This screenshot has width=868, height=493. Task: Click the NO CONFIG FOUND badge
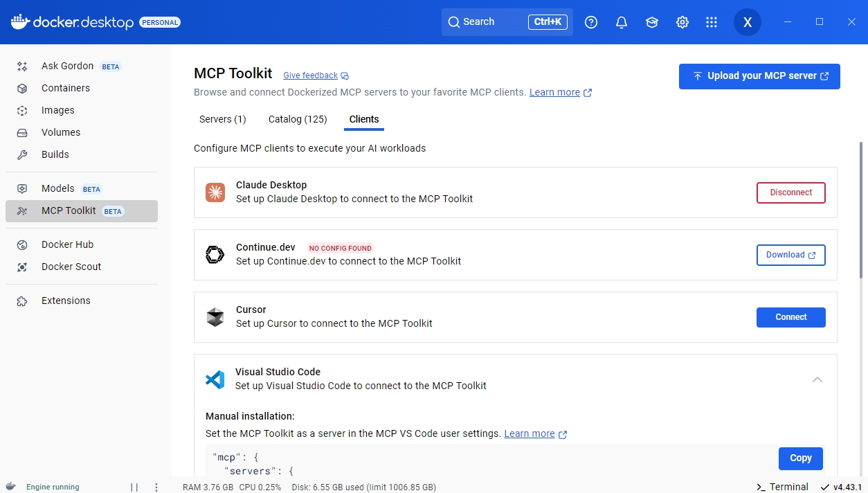point(341,248)
